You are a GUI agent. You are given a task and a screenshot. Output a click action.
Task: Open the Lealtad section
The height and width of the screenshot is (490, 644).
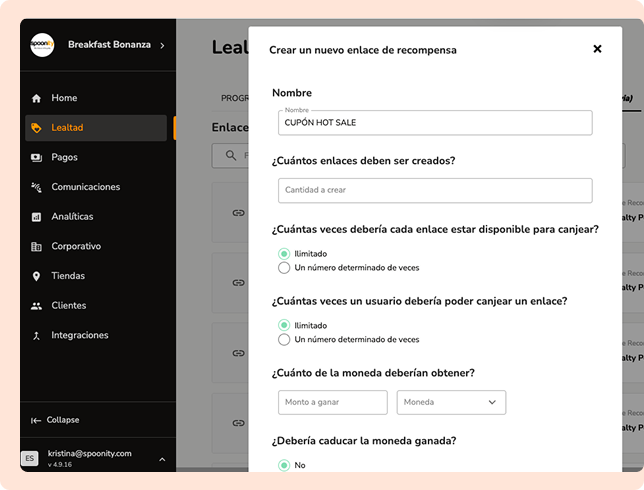click(96, 128)
